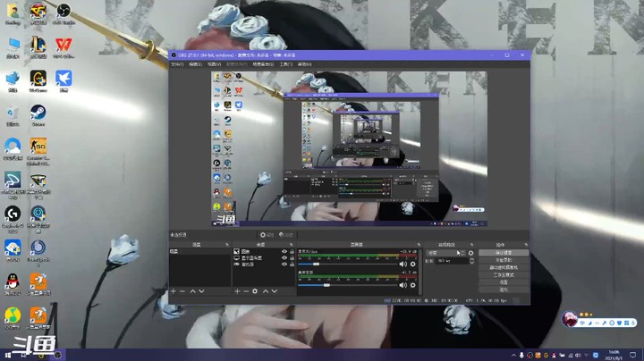Image resolution: width=644 pixels, height=361 pixels.
Task: Move the scene down in Scenes list
Action: click(x=201, y=291)
